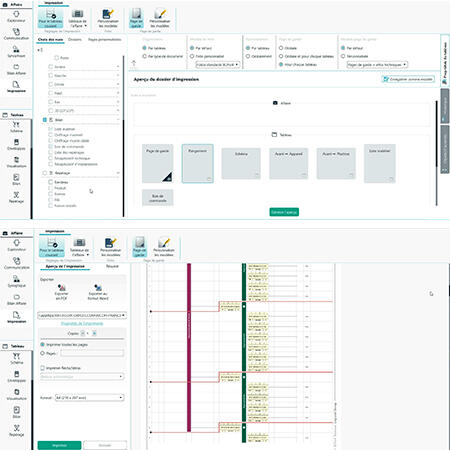
Task: Open Explorateur in the top window sidebar
Action: pyautogui.click(x=16, y=17)
